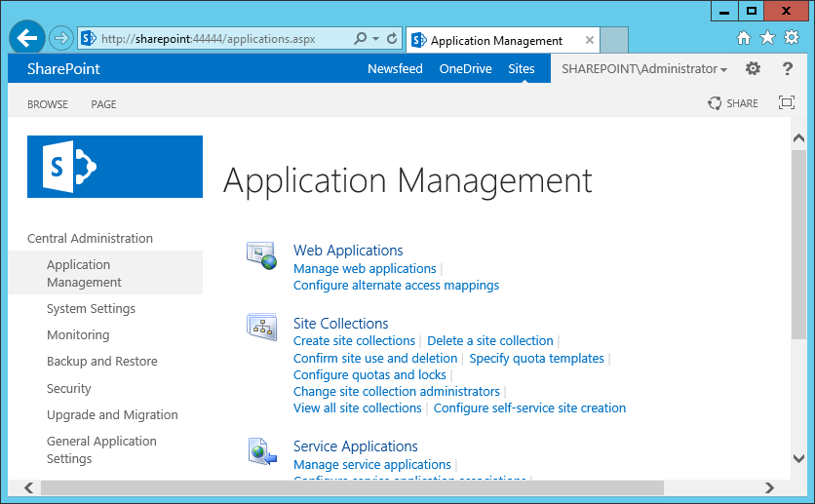Click the SHARE button
The image size is (815, 504).
point(733,103)
